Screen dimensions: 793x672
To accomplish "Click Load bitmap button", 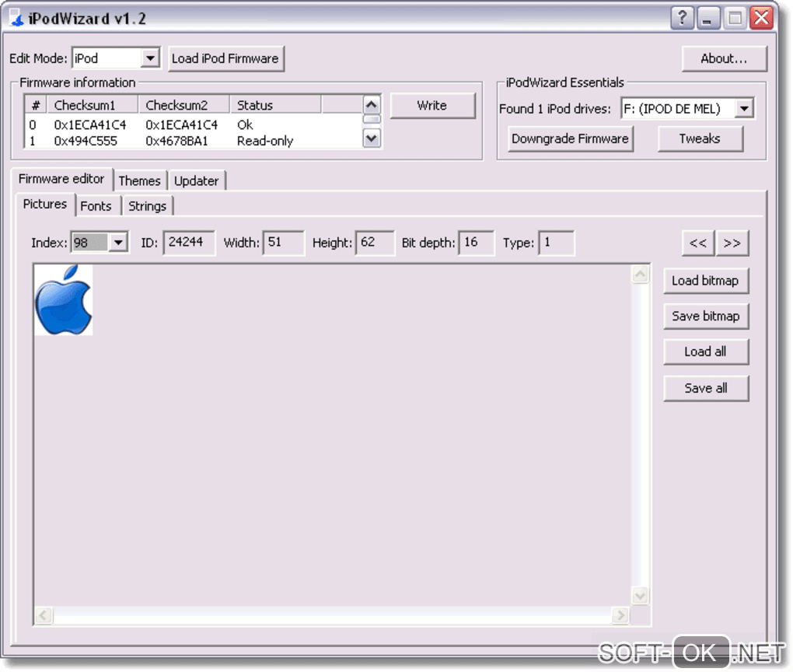I will (705, 281).
